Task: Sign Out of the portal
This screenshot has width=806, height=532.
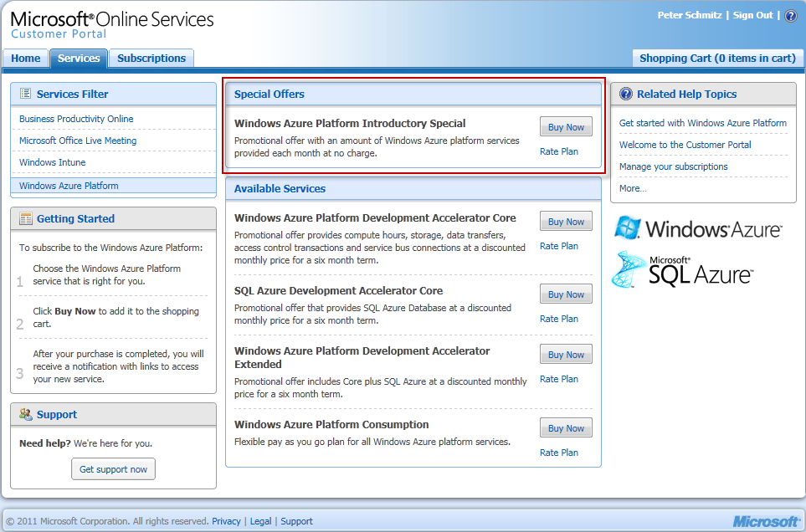Action: (752, 15)
